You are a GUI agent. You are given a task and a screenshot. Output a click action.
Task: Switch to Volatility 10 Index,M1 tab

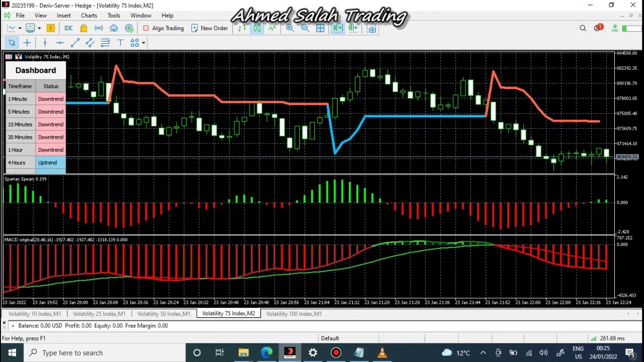point(35,314)
